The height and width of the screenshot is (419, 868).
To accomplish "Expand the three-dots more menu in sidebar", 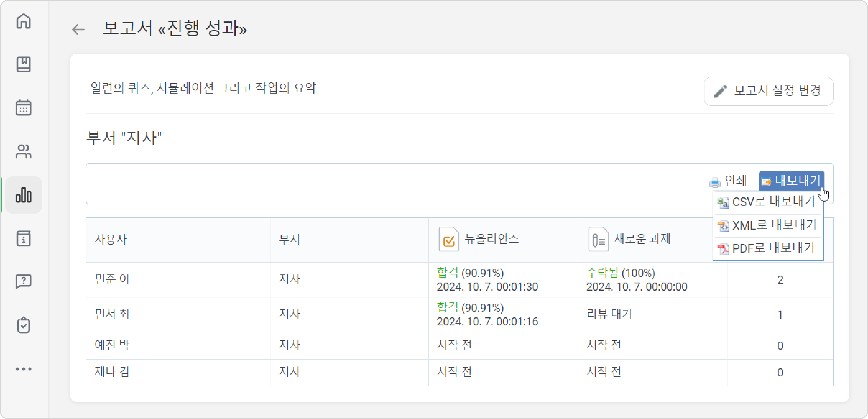I will point(24,369).
